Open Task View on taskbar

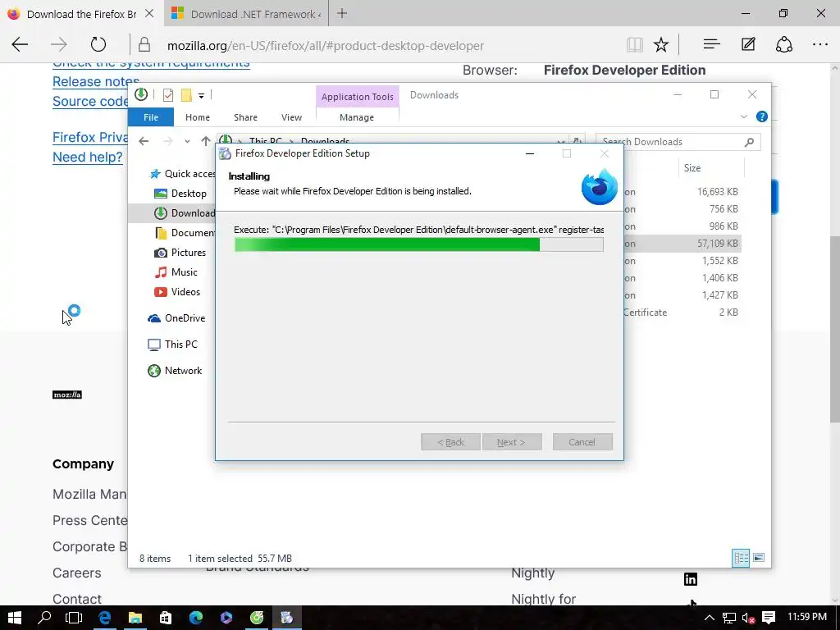(74, 618)
